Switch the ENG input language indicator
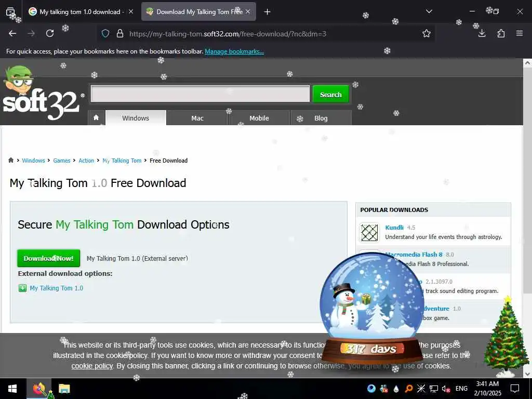This screenshot has width=532, height=399. tap(461, 389)
